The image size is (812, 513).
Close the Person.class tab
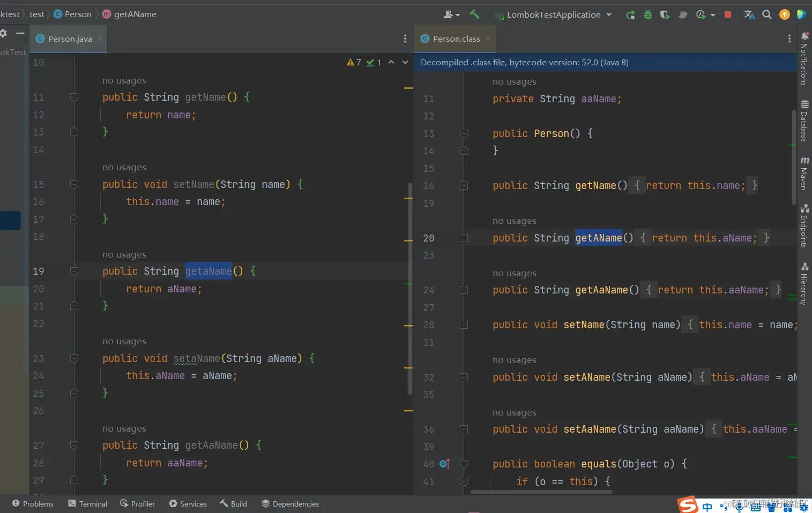pos(488,39)
